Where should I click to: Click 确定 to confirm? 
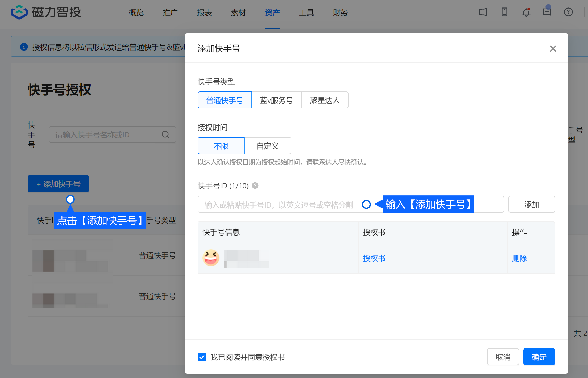coord(539,357)
